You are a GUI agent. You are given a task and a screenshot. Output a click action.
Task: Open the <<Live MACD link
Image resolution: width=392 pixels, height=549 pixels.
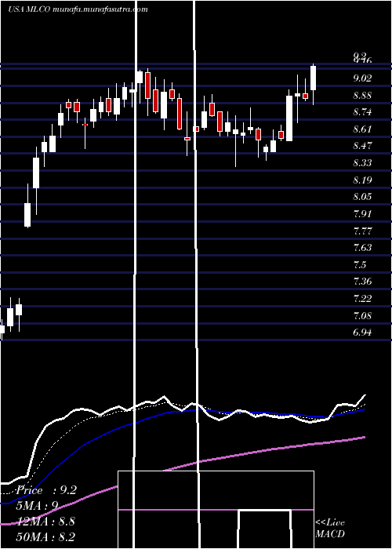point(330,528)
